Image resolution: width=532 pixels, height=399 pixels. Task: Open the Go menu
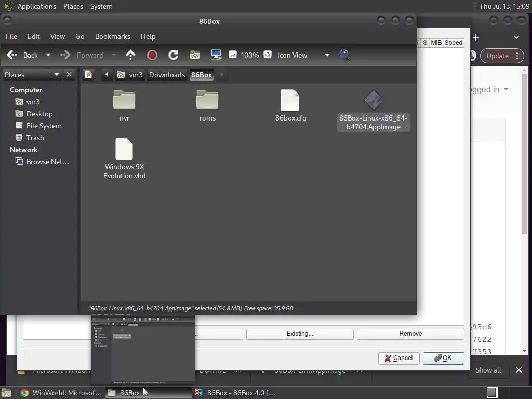click(x=79, y=36)
